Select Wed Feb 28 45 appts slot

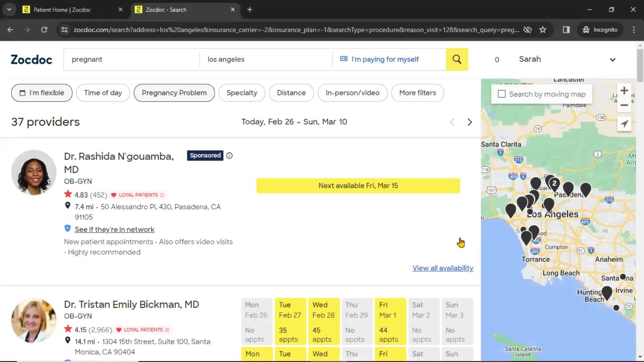tap(324, 321)
